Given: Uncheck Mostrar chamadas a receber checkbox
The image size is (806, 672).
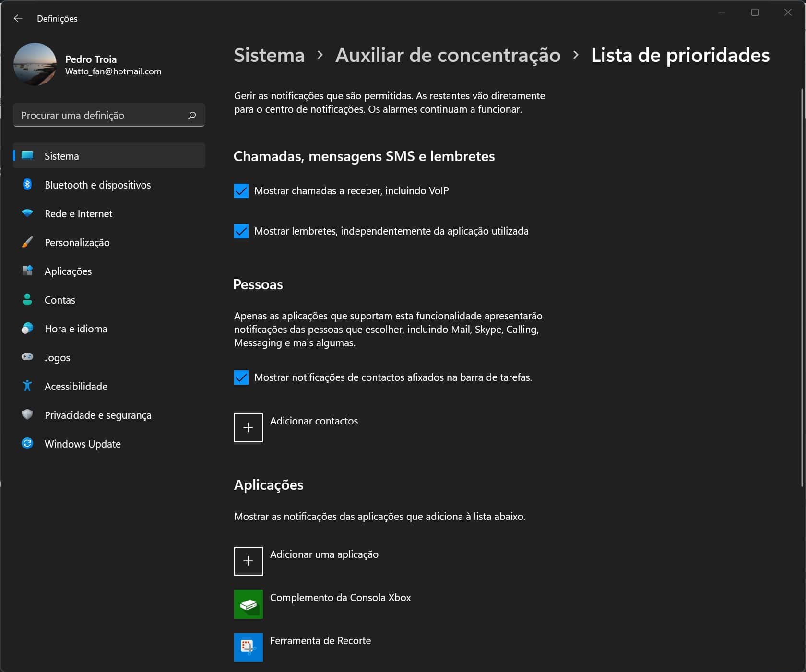Looking at the screenshot, I should coord(241,191).
